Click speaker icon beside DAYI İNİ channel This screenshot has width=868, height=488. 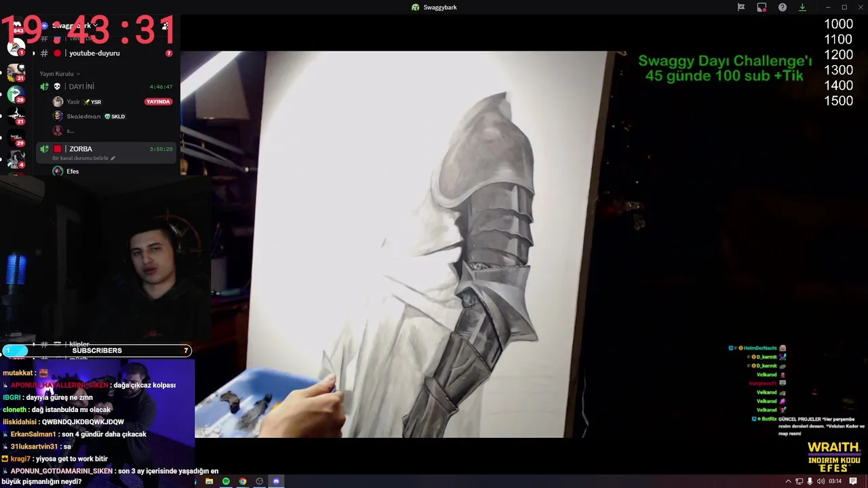point(44,87)
